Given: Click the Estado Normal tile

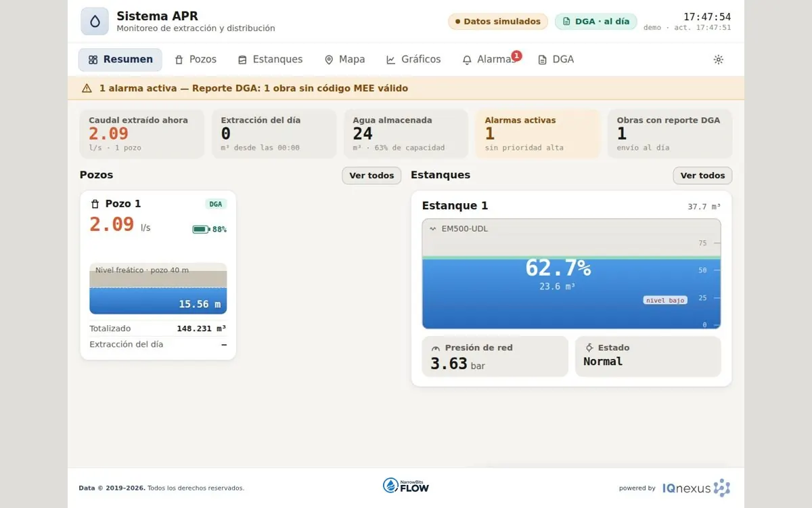Looking at the screenshot, I should point(648,357).
